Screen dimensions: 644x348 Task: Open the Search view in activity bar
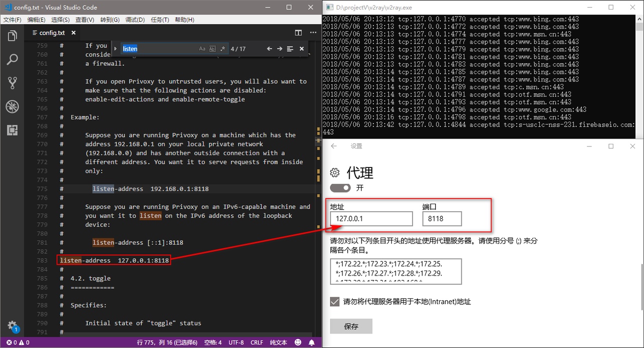click(12, 59)
